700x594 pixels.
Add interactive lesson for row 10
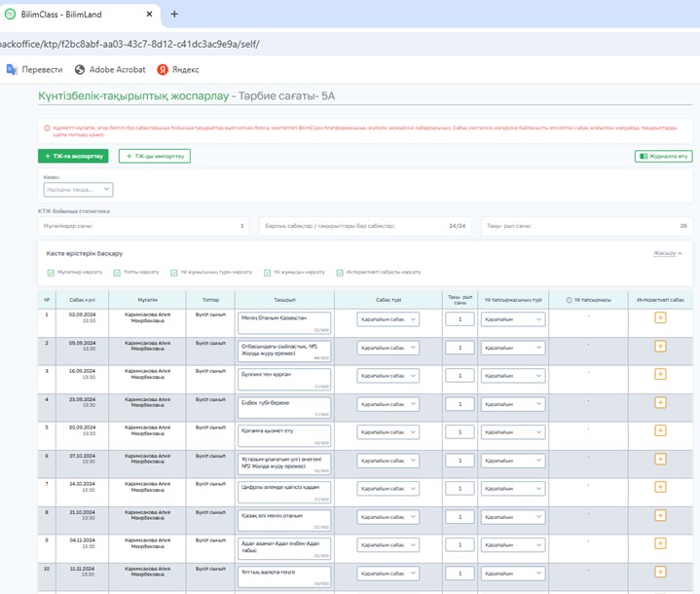point(660,573)
